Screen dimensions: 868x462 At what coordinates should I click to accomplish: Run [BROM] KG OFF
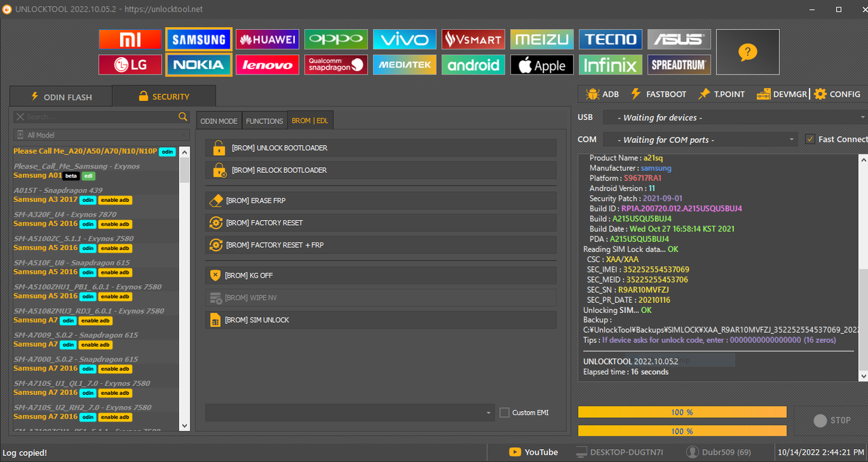point(381,276)
